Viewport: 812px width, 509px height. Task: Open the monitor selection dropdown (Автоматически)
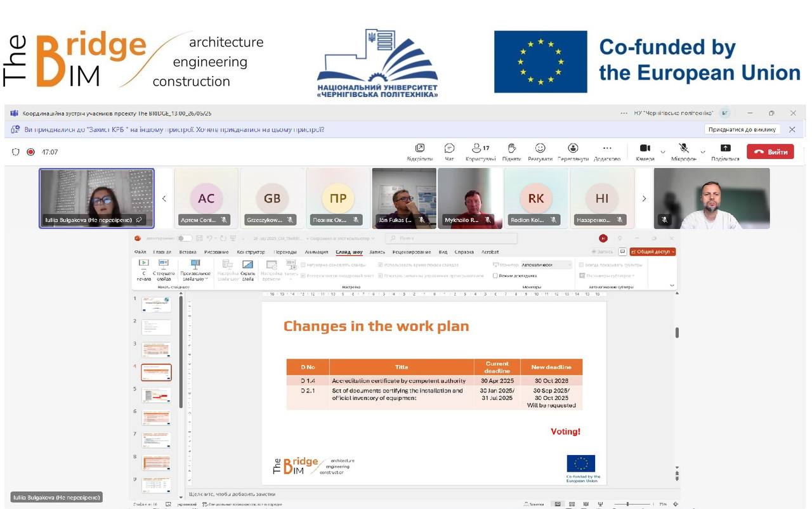pyautogui.click(x=546, y=265)
